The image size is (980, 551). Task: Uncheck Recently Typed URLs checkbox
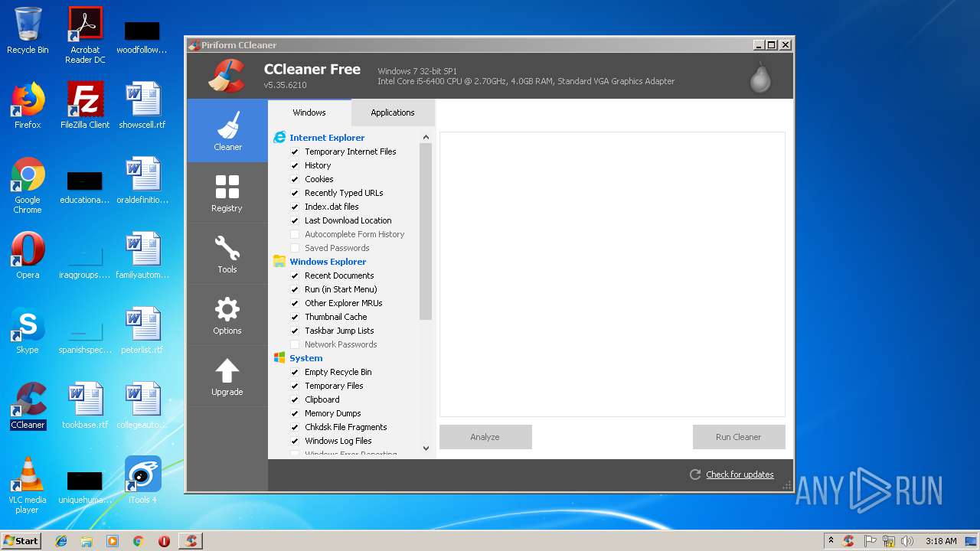pyautogui.click(x=295, y=193)
